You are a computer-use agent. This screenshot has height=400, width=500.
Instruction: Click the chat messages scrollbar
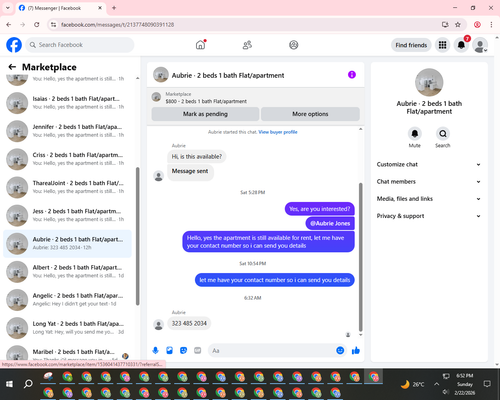point(360,257)
